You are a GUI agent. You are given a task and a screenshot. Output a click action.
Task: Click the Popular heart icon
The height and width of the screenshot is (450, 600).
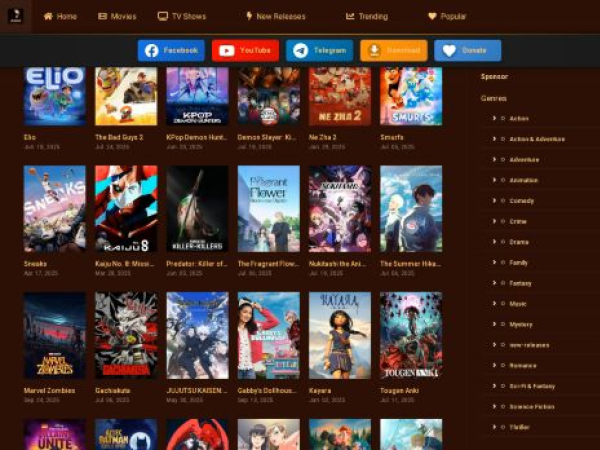(432, 17)
